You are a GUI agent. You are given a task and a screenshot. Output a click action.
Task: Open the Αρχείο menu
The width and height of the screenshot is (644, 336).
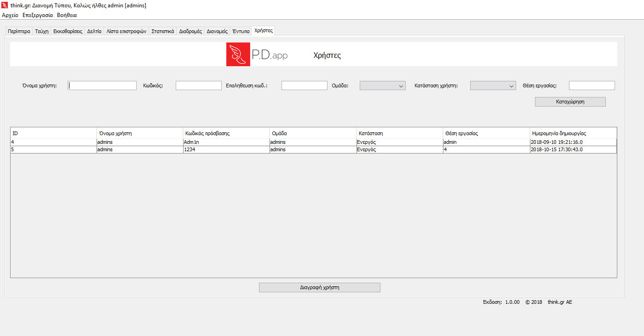click(10, 15)
